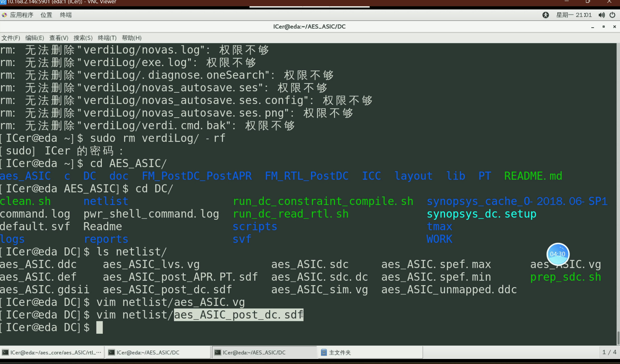Image resolution: width=620 pixels, height=364 pixels.
Task: Click the text synopsys_dc.setup
Action: (481, 214)
